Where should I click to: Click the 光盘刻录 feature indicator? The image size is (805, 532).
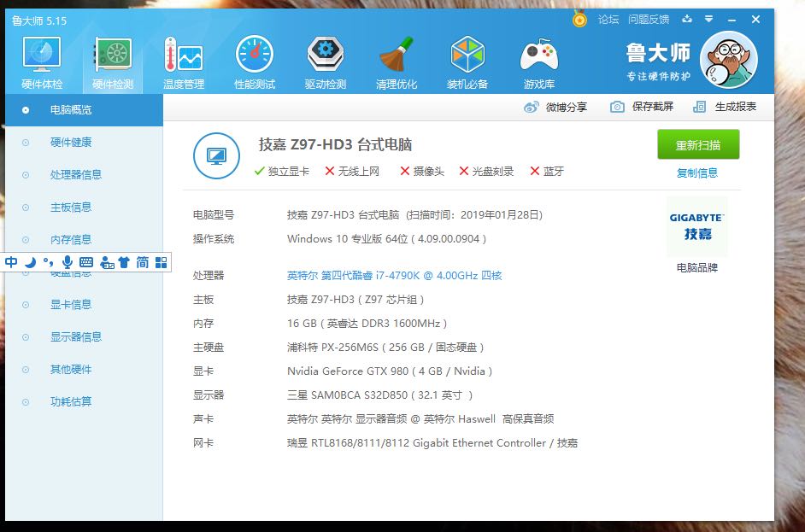coord(486,172)
